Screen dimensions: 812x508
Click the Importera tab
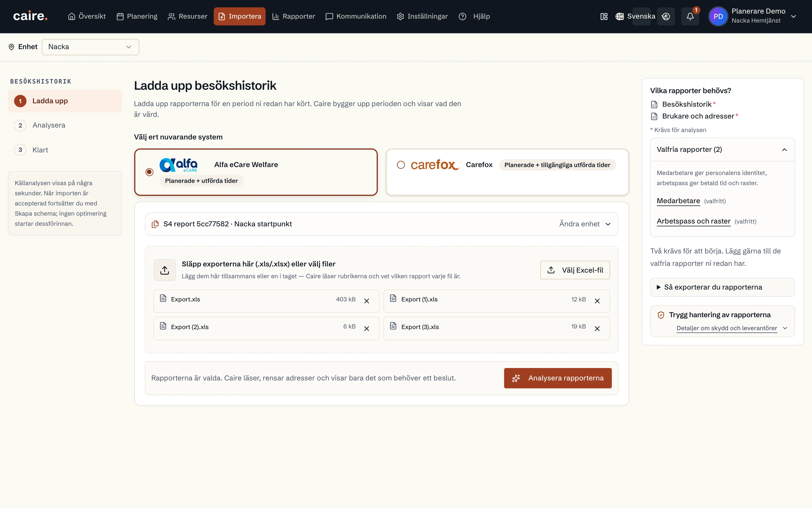tap(239, 16)
